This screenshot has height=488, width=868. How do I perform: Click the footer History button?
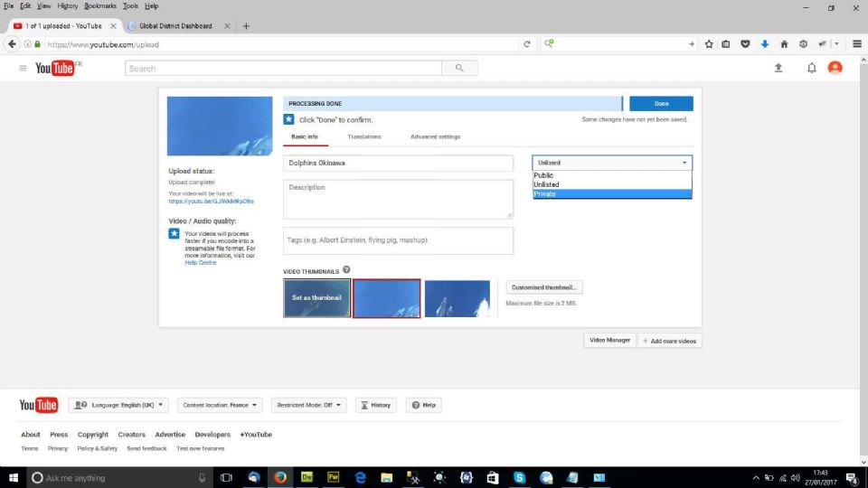(376, 405)
